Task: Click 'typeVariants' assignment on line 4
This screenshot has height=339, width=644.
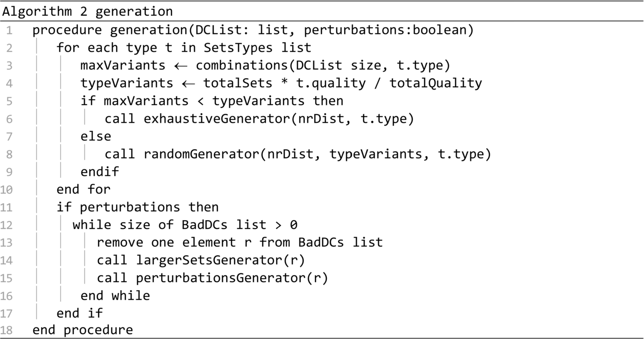Action: tap(127, 83)
